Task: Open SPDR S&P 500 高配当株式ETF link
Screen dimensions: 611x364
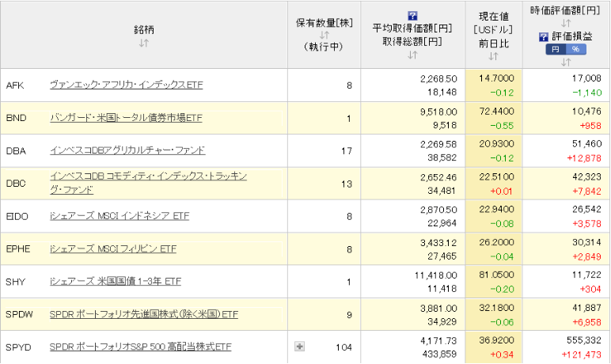Action: click(140, 347)
